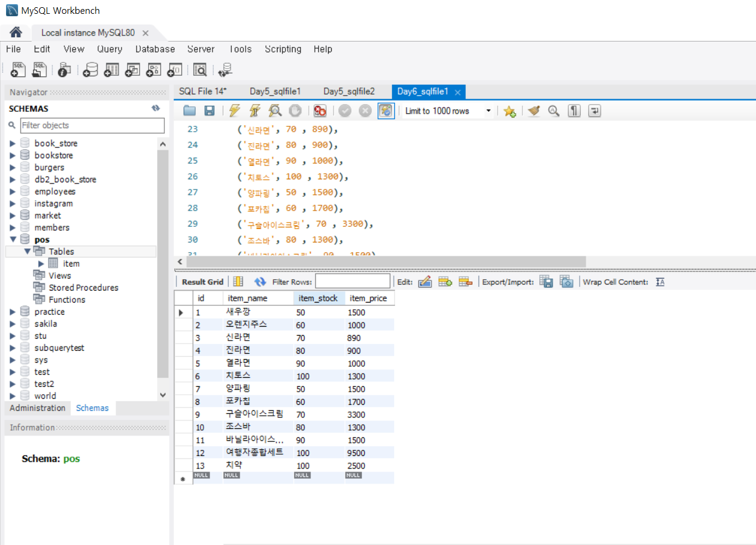Reconnect to DBMS icon
The width and height of the screenshot is (756, 545).
tap(225, 70)
